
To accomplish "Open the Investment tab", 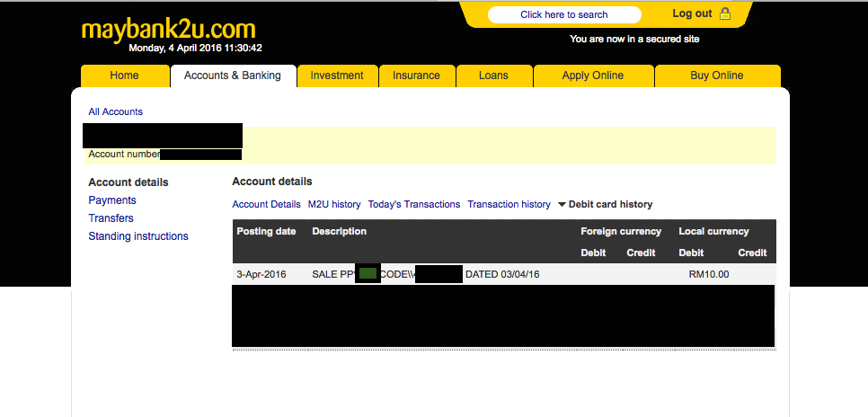I will point(337,75).
